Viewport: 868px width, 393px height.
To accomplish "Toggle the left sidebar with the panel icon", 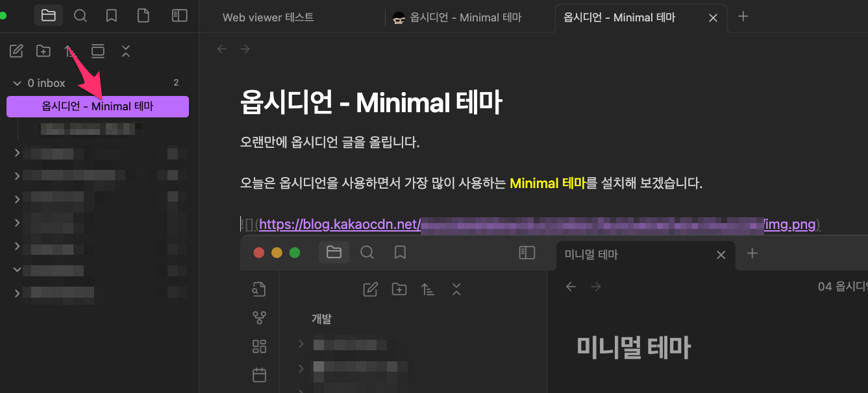I will [x=180, y=16].
